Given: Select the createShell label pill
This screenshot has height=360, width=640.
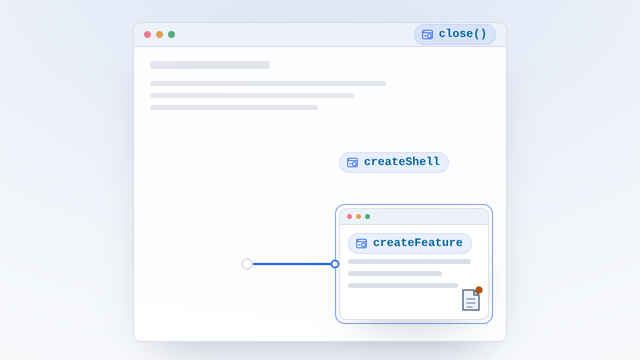Looking at the screenshot, I should pos(394,162).
